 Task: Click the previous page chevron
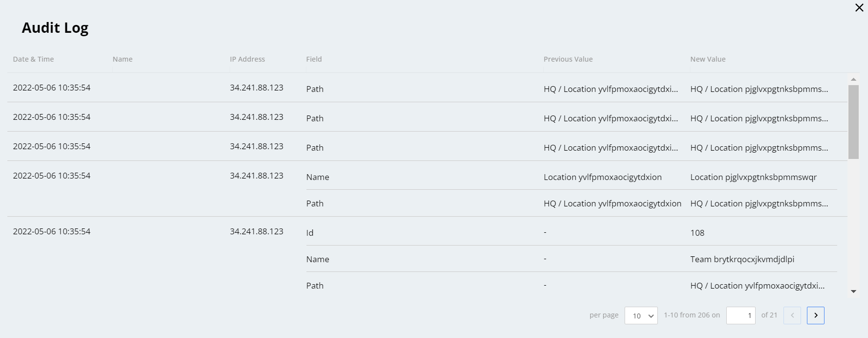pyautogui.click(x=792, y=315)
